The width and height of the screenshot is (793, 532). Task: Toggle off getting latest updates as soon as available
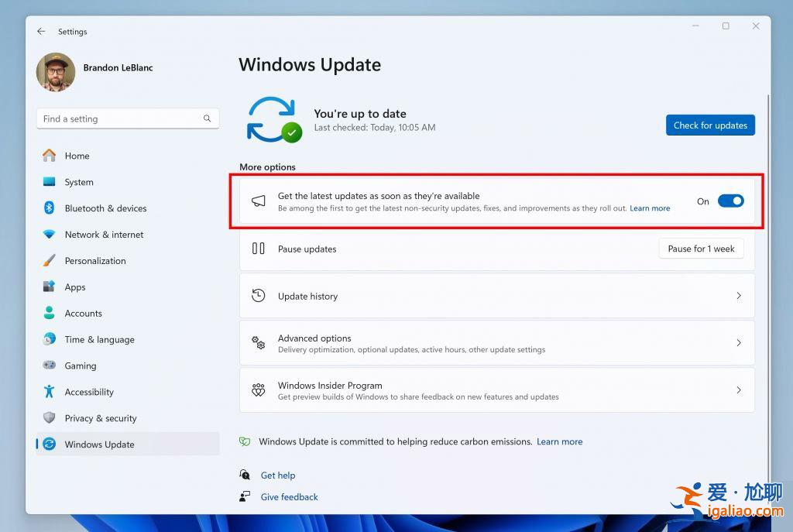[730, 201]
